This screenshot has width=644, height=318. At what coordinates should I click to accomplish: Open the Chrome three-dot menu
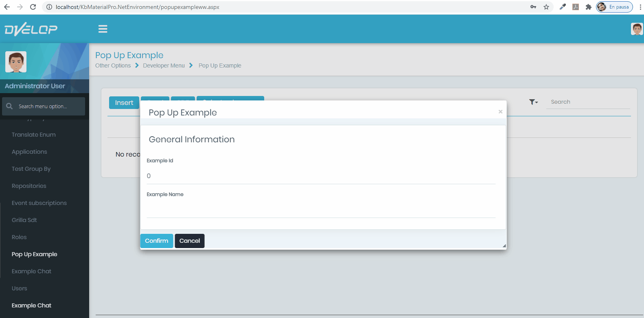(640, 7)
